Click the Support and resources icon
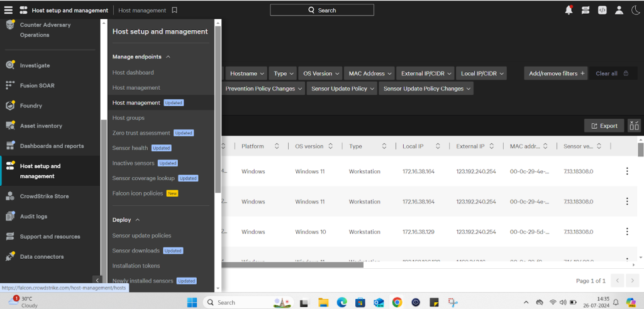644x309 pixels. (x=10, y=236)
